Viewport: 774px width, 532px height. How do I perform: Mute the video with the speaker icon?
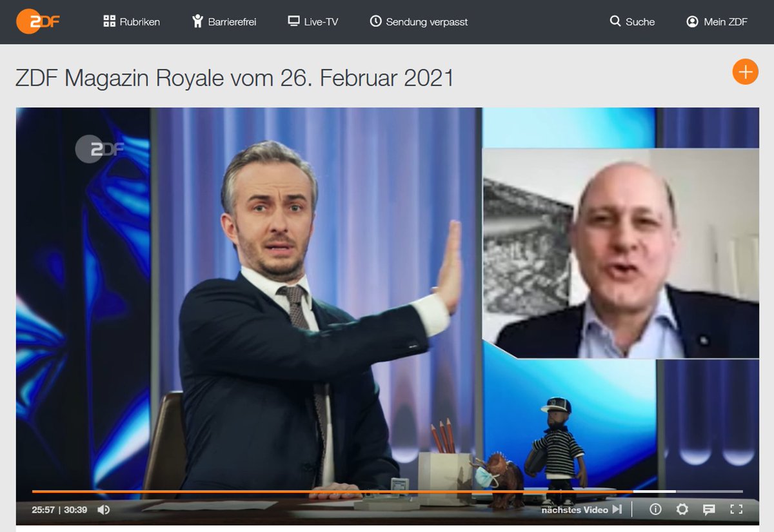(x=103, y=509)
